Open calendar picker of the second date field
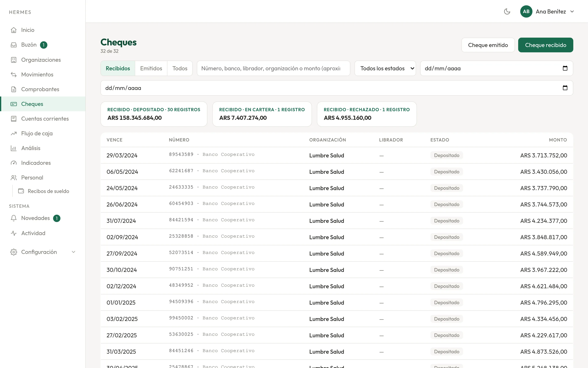Viewport: 588px width, 368px height. click(565, 88)
